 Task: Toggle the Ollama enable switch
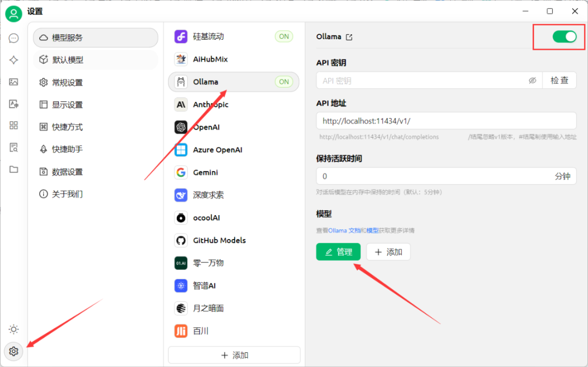pos(565,36)
